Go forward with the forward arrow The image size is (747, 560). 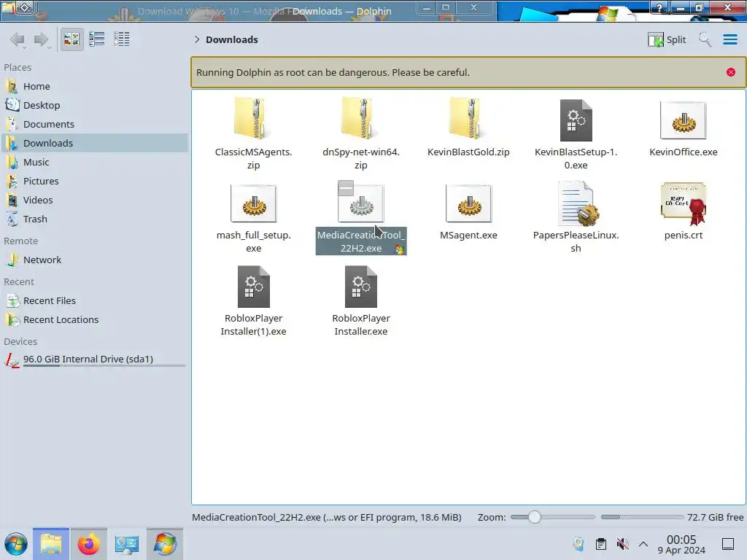coord(42,39)
